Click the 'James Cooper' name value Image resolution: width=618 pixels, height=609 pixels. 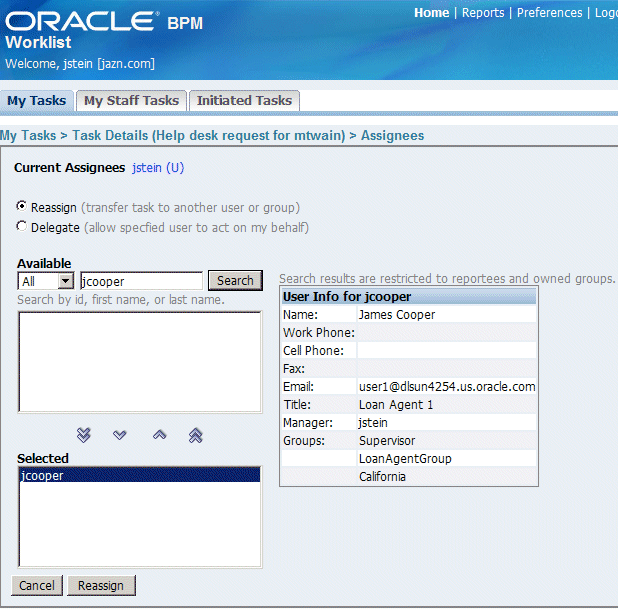click(397, 315)
